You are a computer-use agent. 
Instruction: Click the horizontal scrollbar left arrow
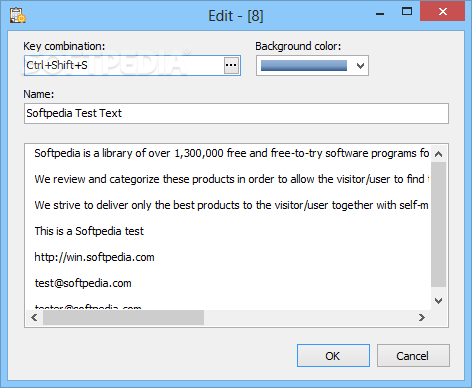tap(34, 318)
